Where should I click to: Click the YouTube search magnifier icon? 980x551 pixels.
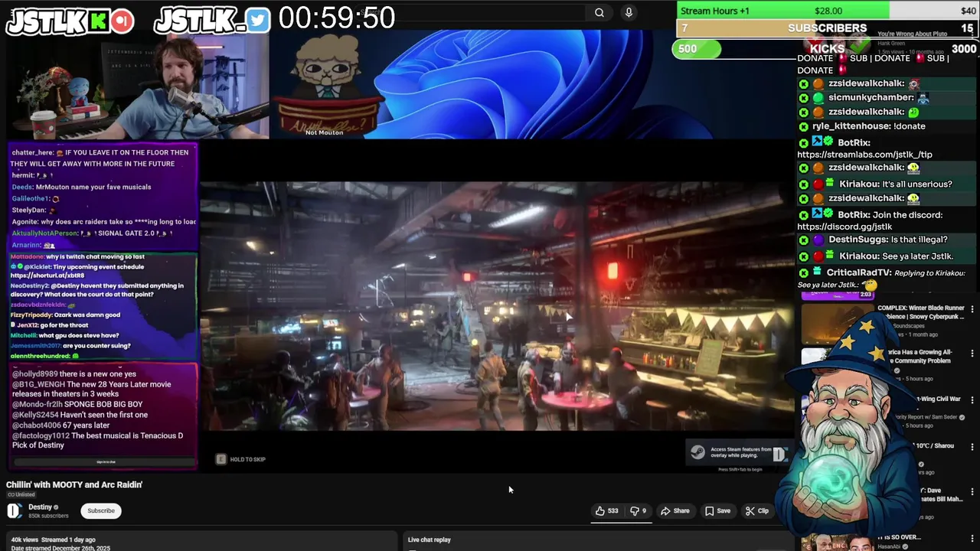[599, 12]
